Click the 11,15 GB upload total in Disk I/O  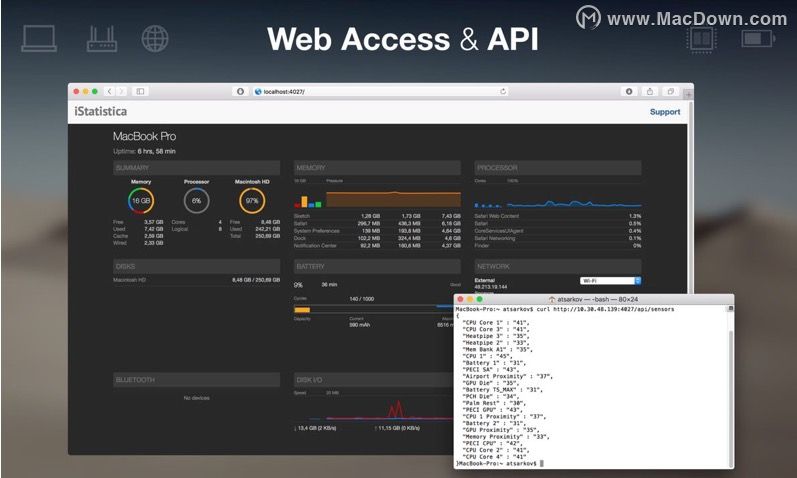[x=397, y=428]
